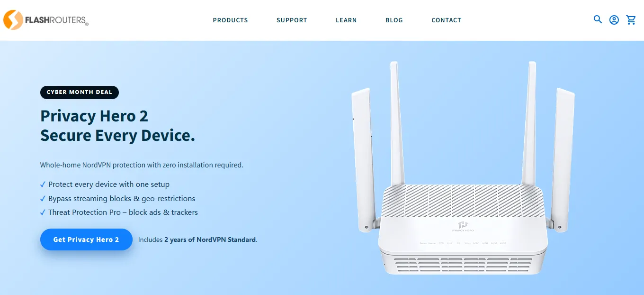
Task: Open the SUPPORT menu
Action: point(292,20)
